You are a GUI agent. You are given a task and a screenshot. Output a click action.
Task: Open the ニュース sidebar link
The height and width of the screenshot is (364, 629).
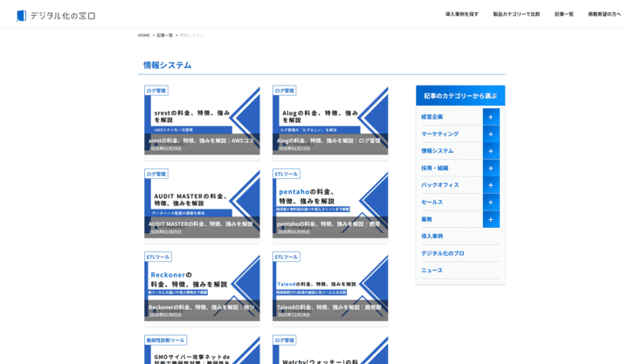(432, 271)
